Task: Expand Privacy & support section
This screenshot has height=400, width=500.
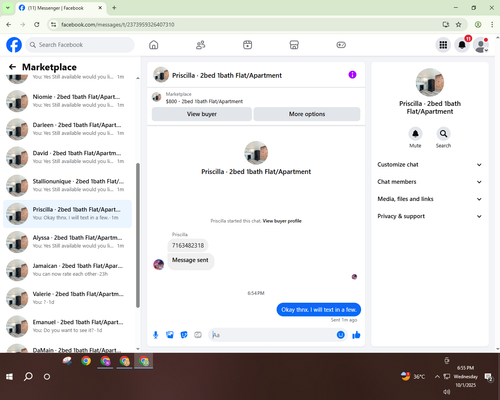Action: coord(430,216)
